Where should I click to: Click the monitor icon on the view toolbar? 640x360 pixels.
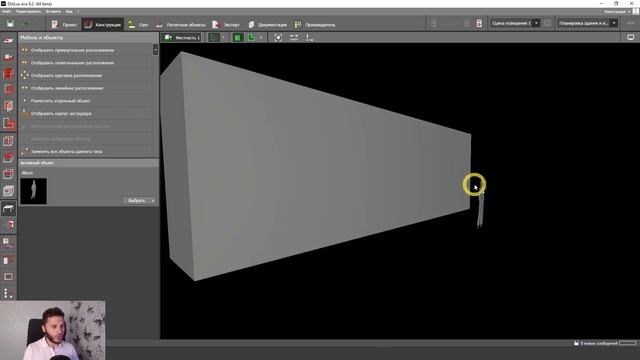coord(631,37)
